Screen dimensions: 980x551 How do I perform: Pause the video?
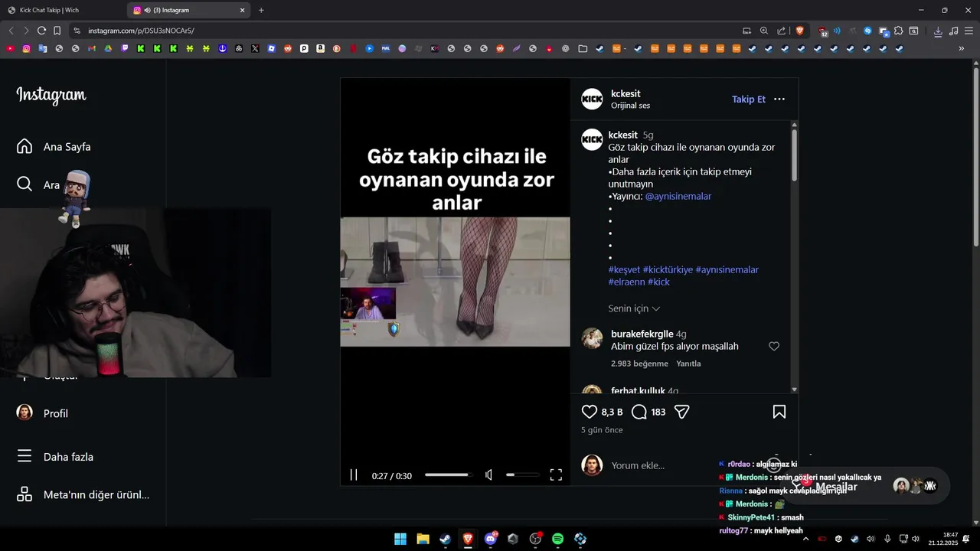(x=354, y=475)
